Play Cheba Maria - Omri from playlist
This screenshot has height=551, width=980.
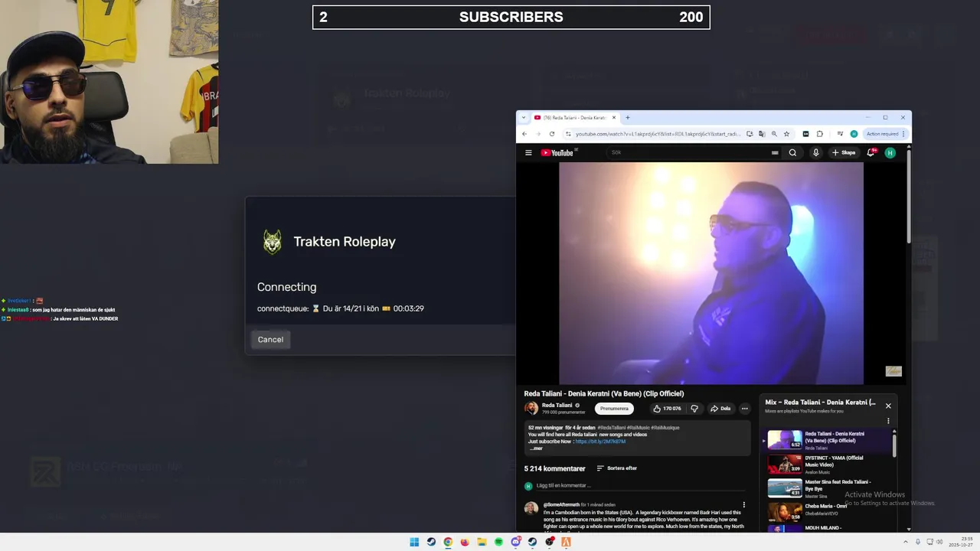[x=825, y=511]
